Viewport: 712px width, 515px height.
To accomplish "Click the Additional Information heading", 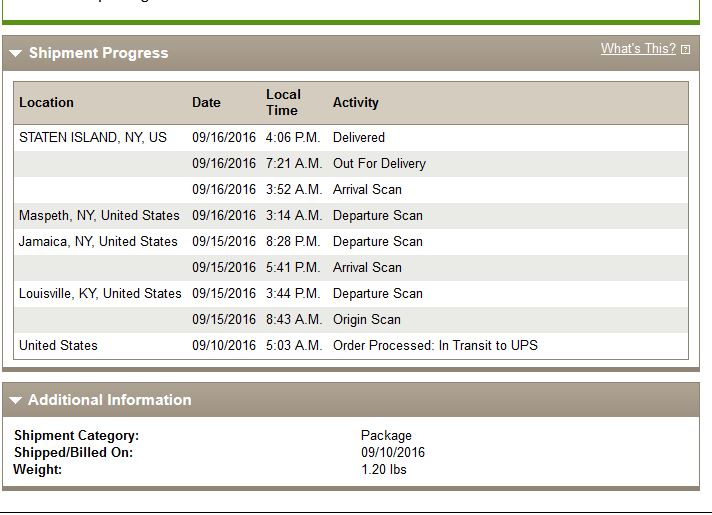I will (110, 400).
